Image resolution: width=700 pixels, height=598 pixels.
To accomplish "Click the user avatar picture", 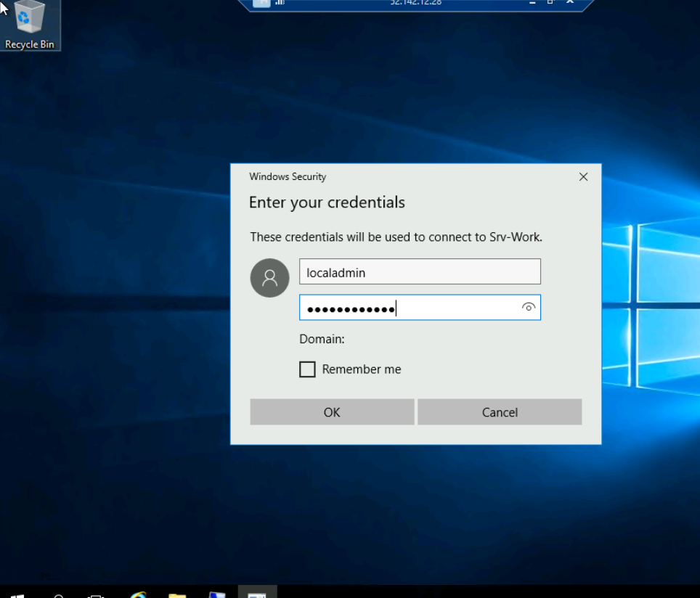I will [269, 278].
